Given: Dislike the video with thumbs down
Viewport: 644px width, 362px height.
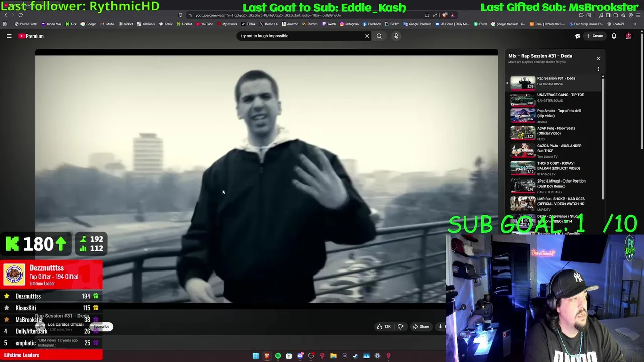Looking at the screenshot, I should point(400,327).
